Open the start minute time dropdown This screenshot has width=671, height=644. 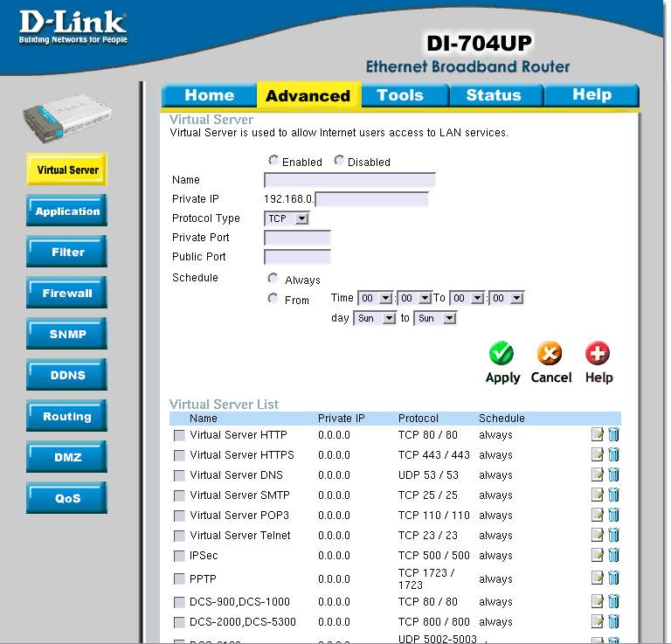click(415, 298)
